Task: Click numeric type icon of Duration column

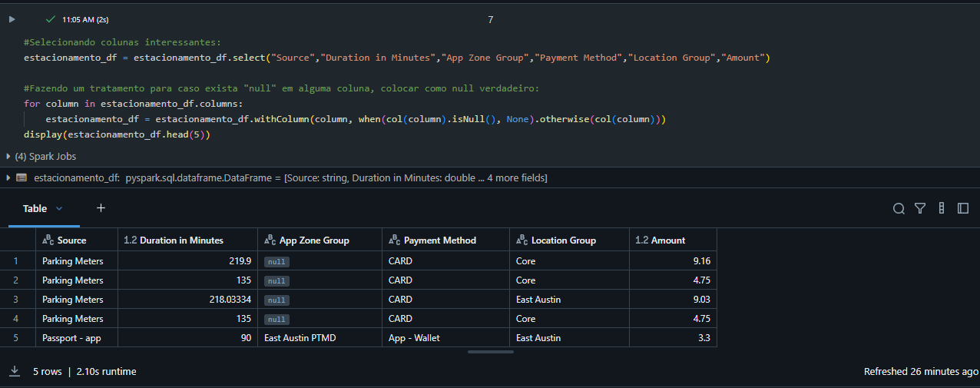Action: coord(130,240)
